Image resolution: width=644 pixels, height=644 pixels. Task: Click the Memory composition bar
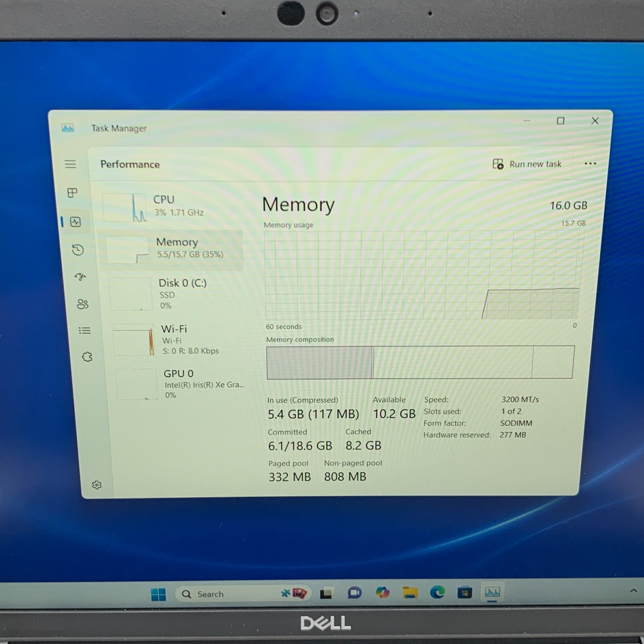click(x=420, y=362)
